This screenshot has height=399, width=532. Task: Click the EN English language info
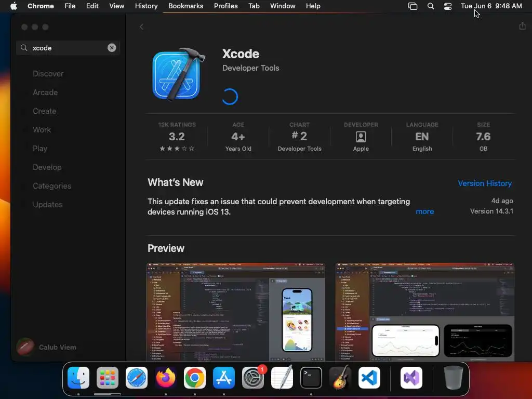[422, 137]
